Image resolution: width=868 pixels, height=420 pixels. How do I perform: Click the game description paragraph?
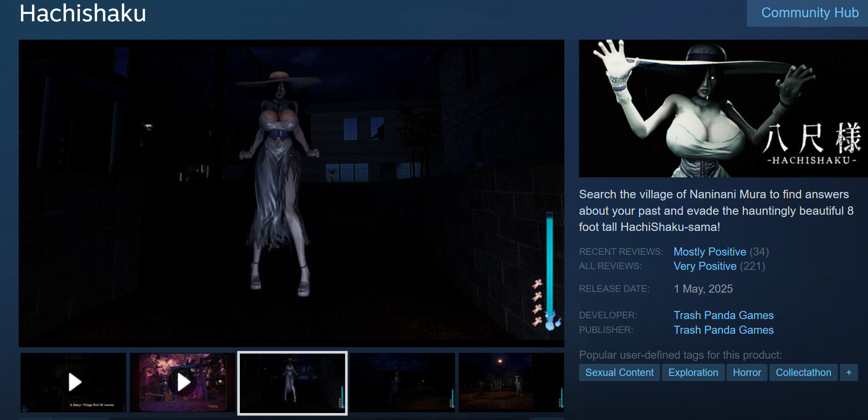716,210
